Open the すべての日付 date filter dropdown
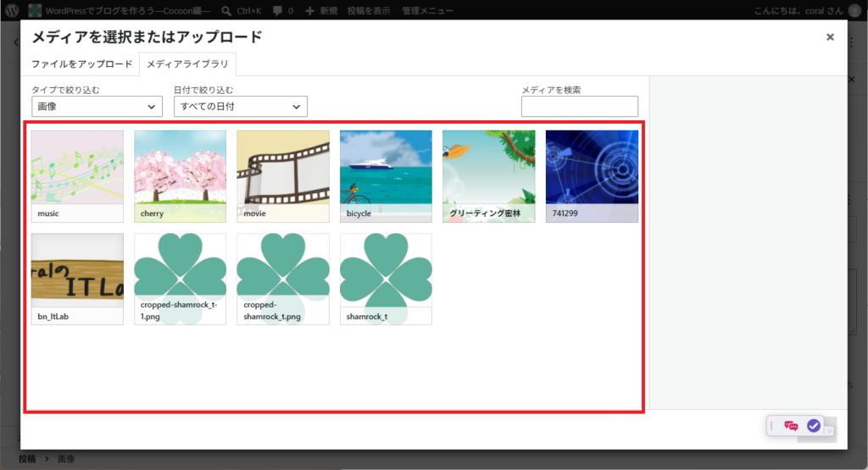The image size is (868, 470). (x=240, y=106)
